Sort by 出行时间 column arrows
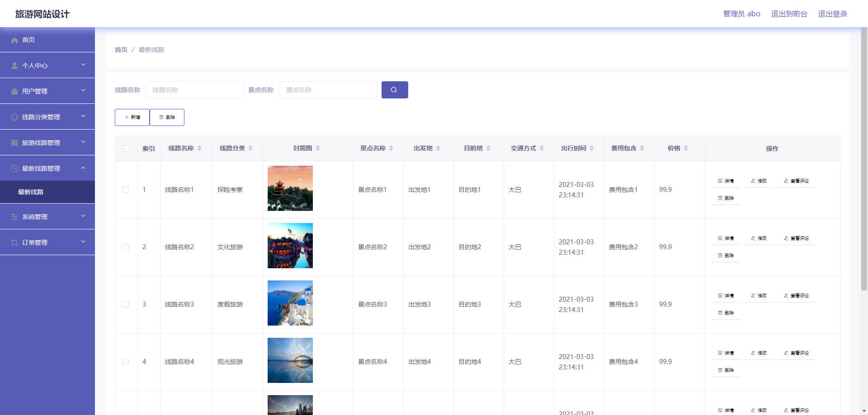 tap(592, 148)
